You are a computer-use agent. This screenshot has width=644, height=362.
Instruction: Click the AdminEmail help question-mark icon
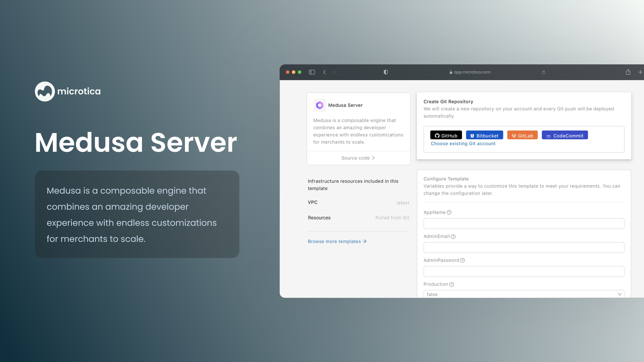click(x=453, y=237)
